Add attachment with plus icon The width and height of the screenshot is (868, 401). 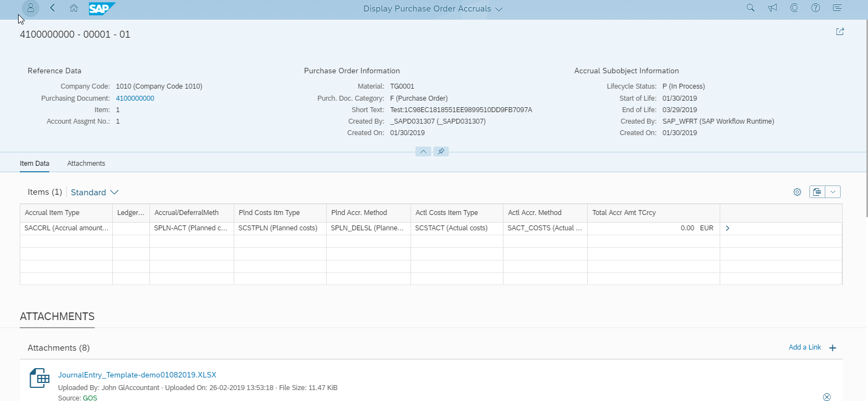832,348
